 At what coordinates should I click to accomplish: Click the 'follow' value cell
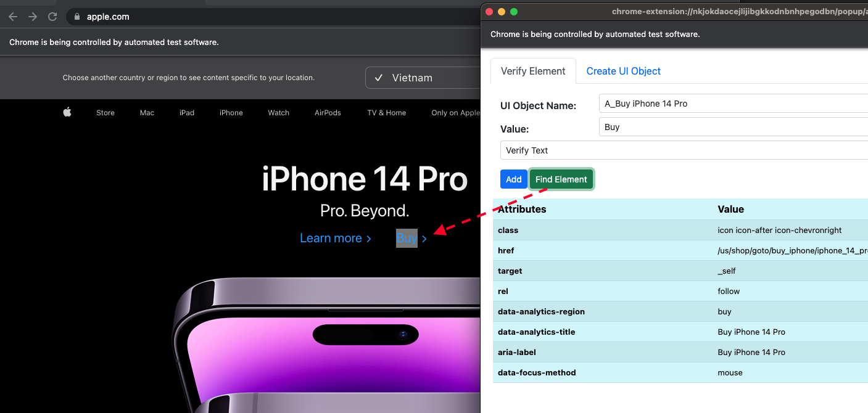pos(729,291)
